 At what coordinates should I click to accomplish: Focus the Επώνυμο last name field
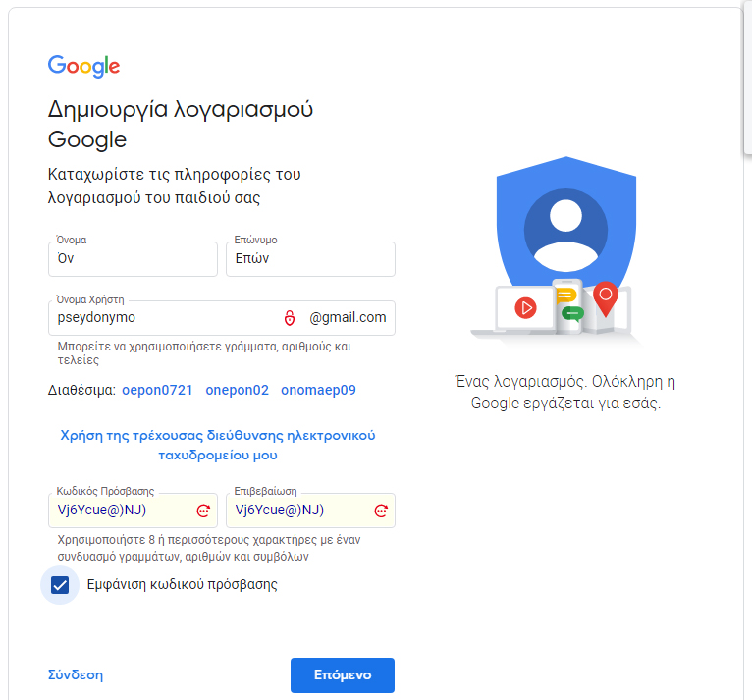pyautogui.click(x=310, y=259)
